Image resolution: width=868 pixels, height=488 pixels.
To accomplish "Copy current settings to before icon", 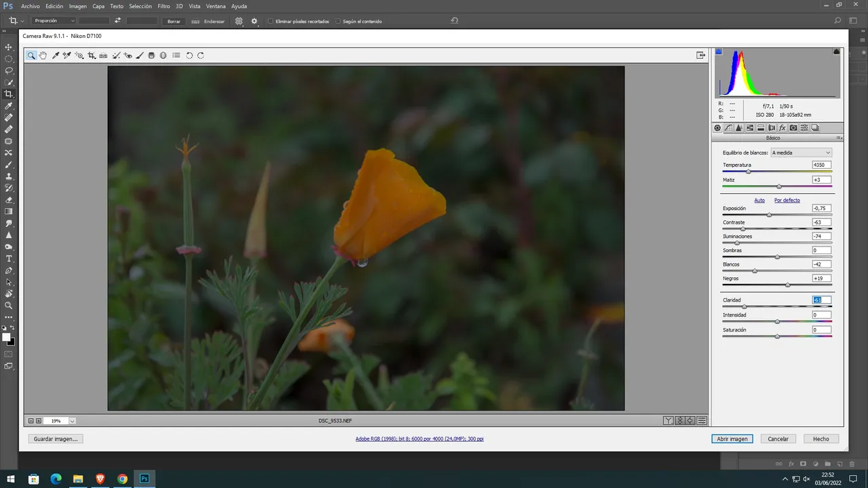I will (x=690, y=421).
